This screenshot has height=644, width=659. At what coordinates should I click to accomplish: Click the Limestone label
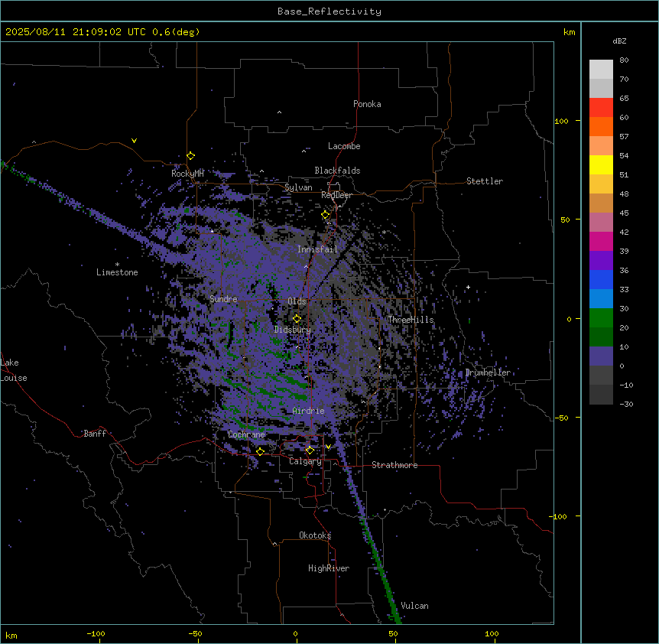point(117,272)
